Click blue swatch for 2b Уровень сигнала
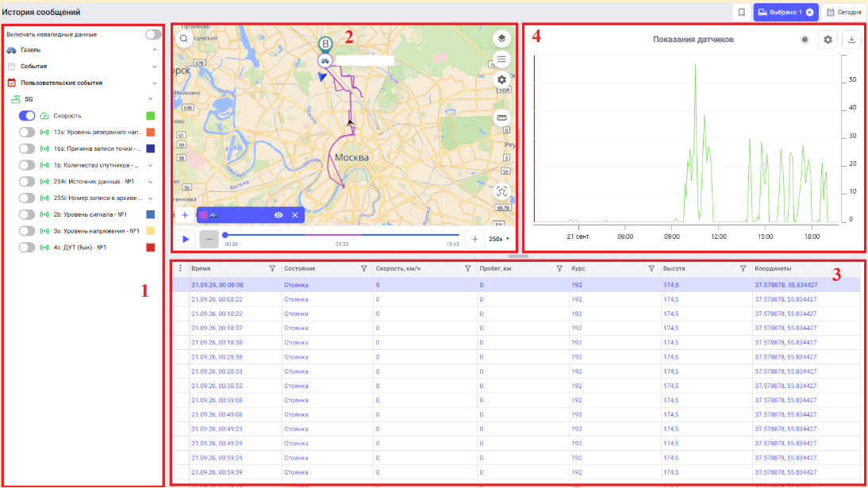The image size is (868, 488). pyautogui.click(x=151, y=214)
